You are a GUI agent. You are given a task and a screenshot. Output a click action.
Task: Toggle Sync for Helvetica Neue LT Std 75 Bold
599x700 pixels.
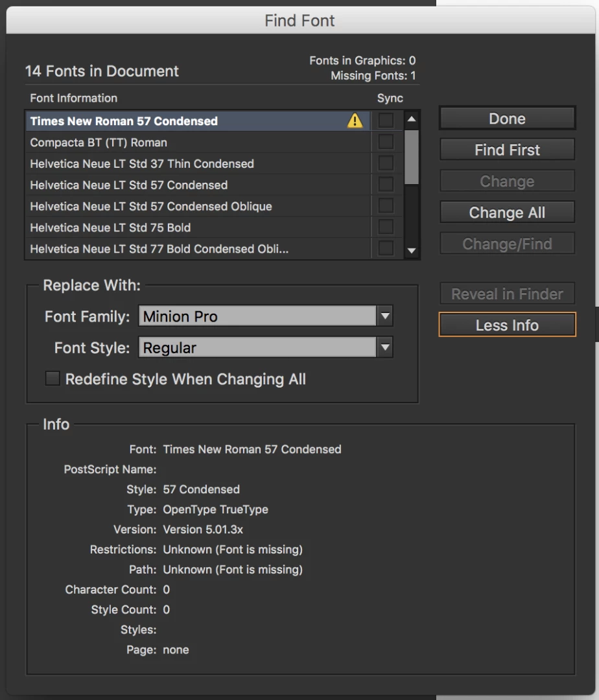(386, 227)
